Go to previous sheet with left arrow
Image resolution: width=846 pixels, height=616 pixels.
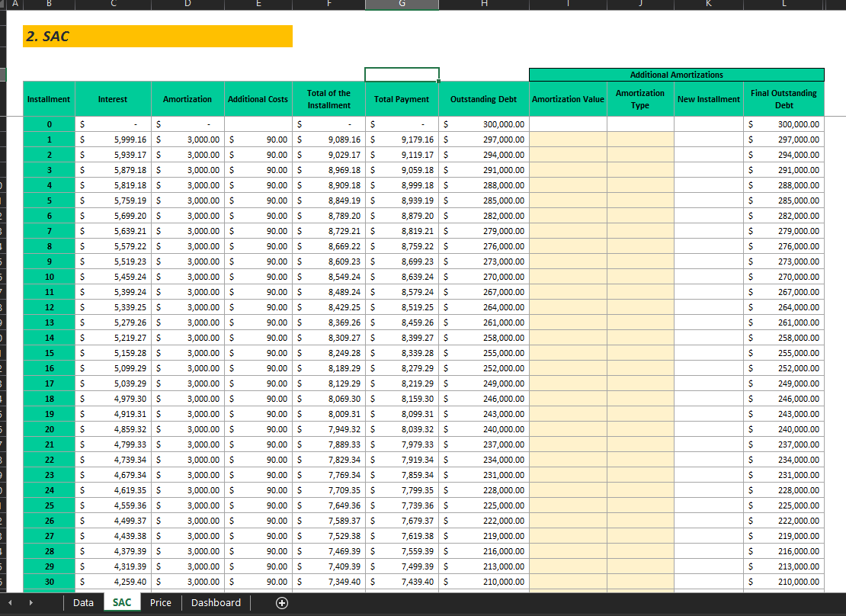pyautogui.click(x=10, y=602)
